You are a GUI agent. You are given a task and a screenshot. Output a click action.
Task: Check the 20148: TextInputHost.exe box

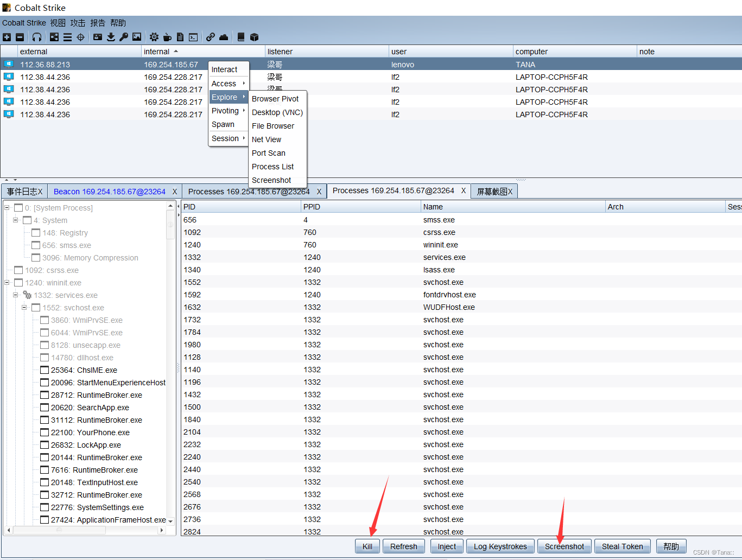45,482
